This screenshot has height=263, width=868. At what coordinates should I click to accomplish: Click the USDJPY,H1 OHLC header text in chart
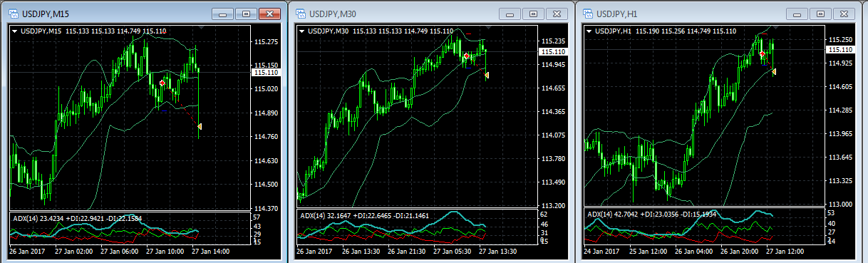[x=666, y=31]
